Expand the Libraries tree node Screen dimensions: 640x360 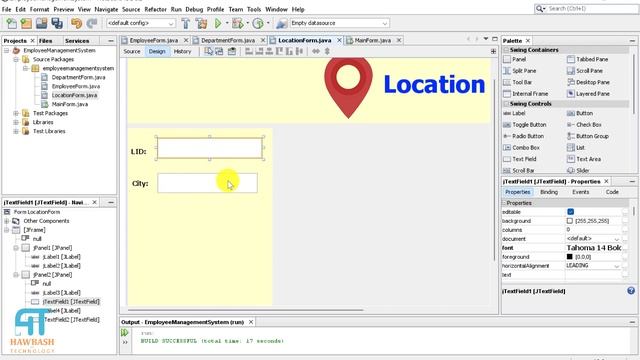click(x=16, y=122)
